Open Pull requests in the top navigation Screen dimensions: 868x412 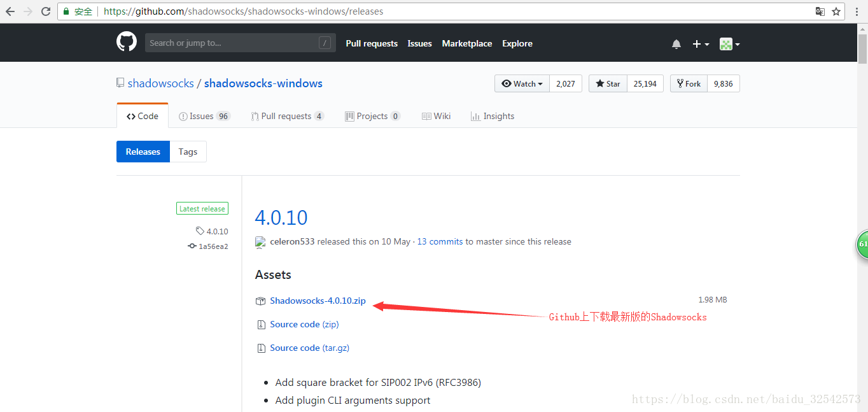click(x=372, y=43)
